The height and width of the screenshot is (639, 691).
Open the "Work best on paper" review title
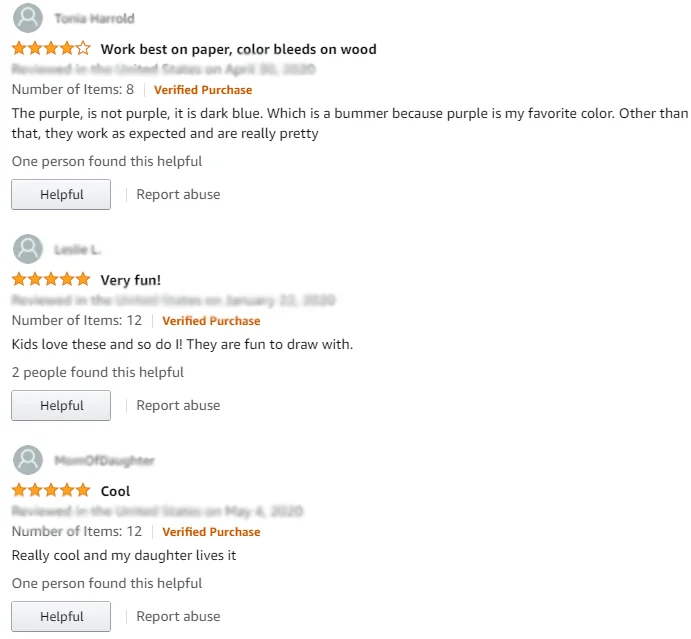point(238,49)
